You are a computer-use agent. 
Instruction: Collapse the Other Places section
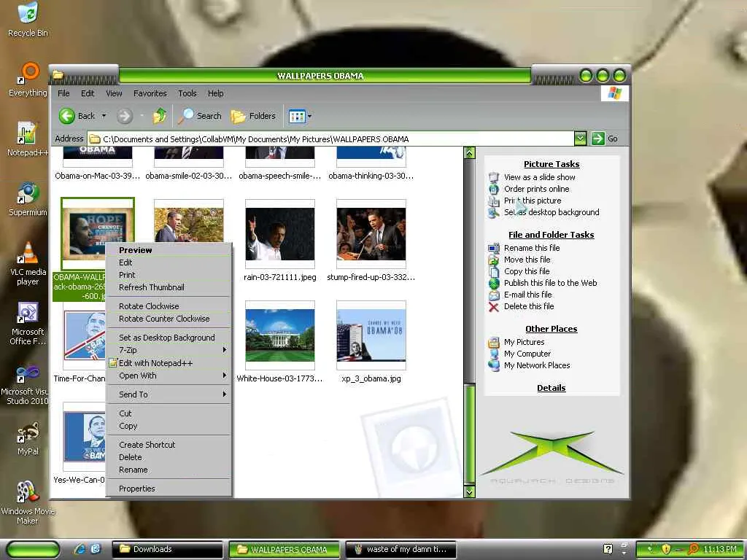click(551, 329)
